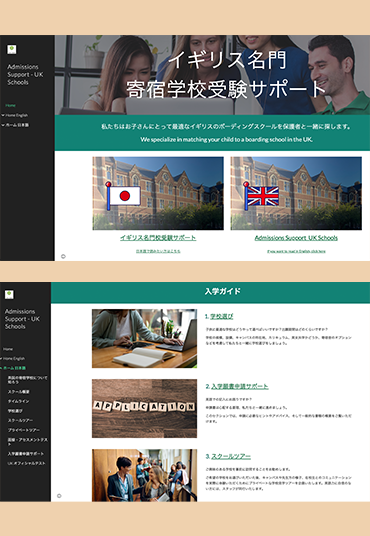Click the school tour students photo

[x=144, y=475]
